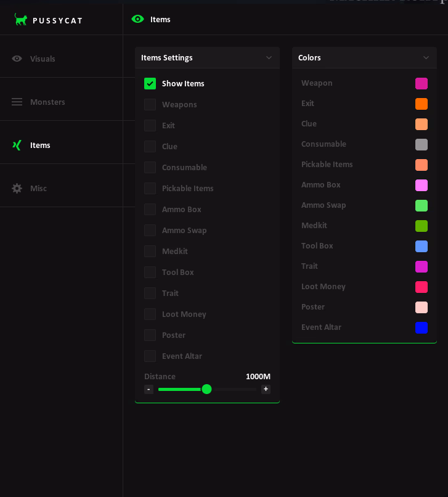Click the Distance label
448x497 pixels.
tap(160, 377)
